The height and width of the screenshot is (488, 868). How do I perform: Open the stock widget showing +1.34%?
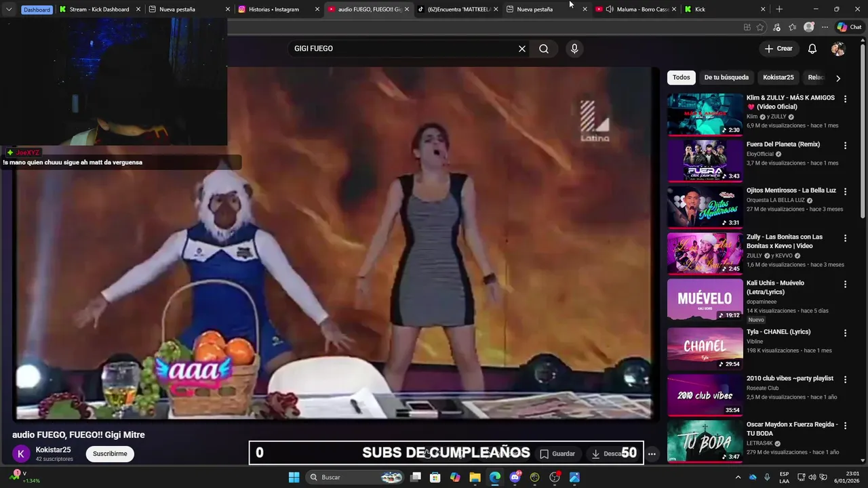[26, 477]
